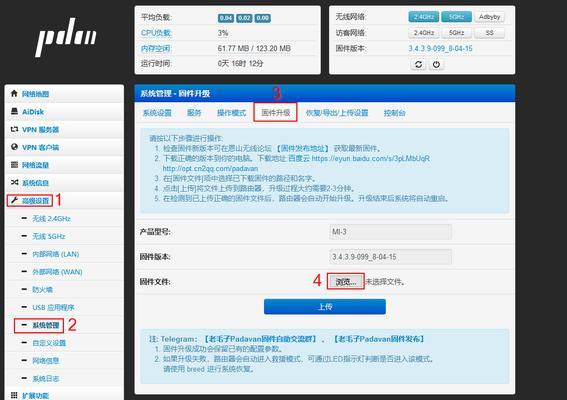Screen dimensions: 567x400
Task: Switch to the 控制台 tab
Action: 395,113
